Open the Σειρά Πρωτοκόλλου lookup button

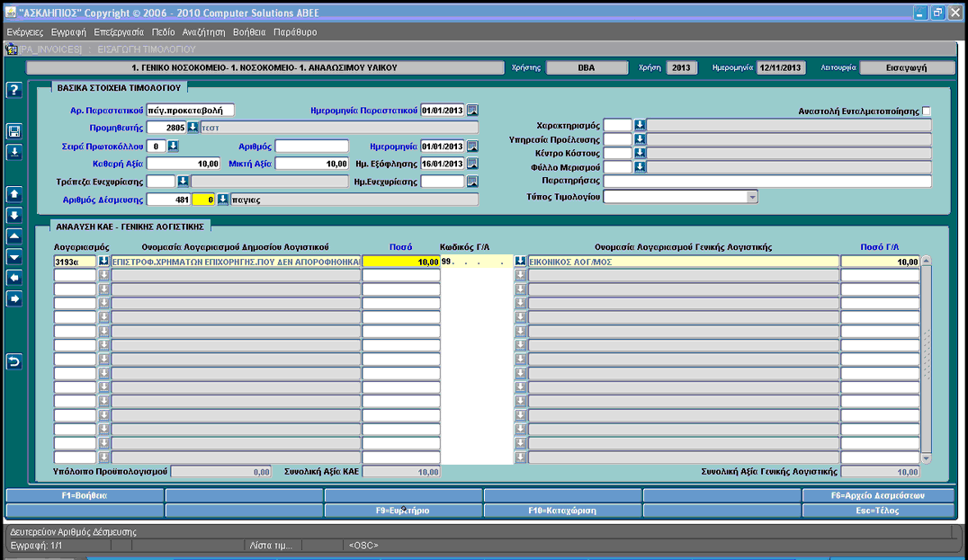click(x=173, y=147)
